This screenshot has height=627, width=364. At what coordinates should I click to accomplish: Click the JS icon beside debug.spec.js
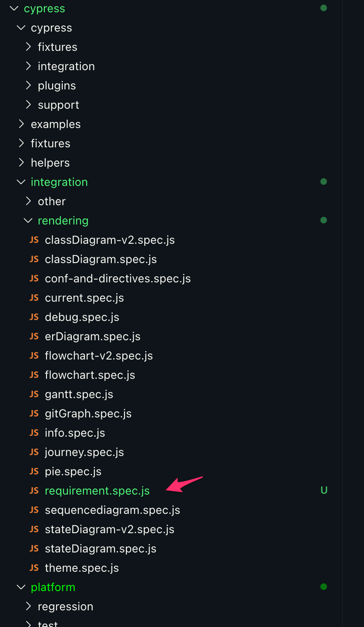point(34,317)
